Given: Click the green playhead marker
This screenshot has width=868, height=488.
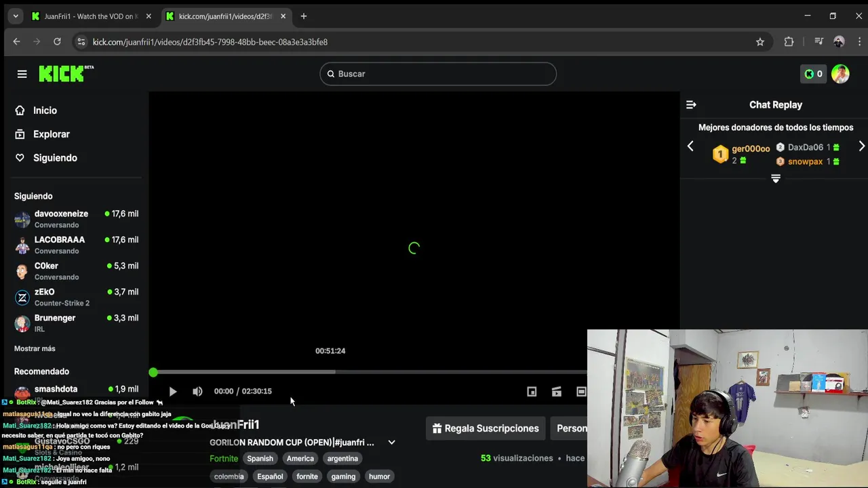Looking at the screenshot, I should pyautogui.click(x=153, y=372).
